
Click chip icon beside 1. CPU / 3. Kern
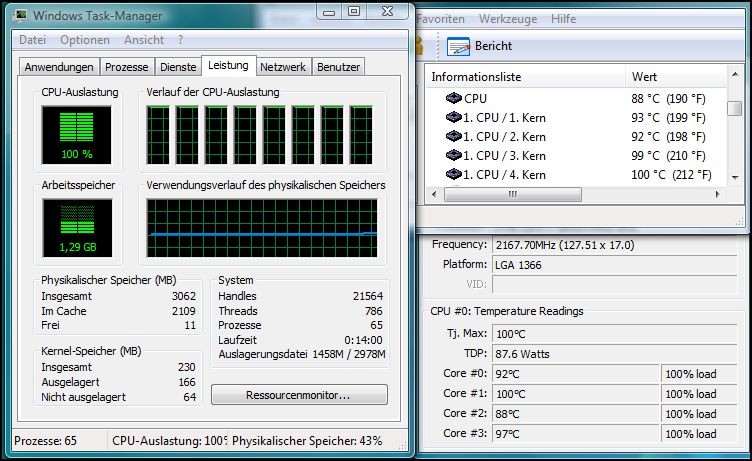point(453,155)
